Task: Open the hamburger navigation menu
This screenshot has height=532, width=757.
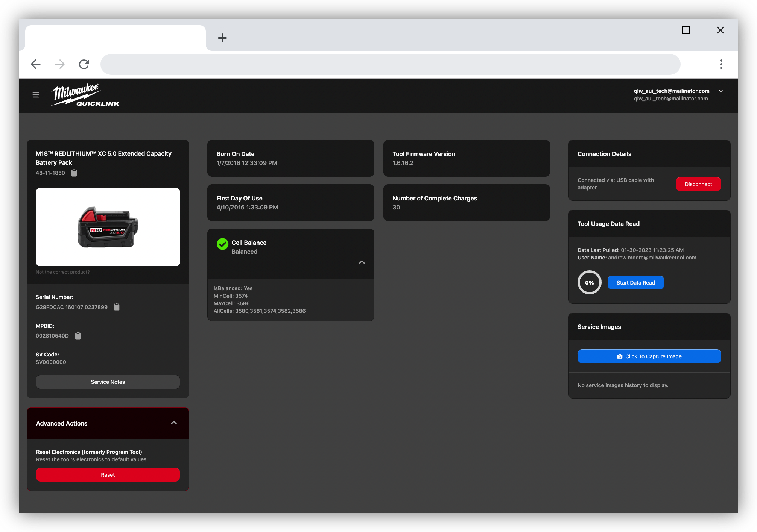Action: click(36, 95)
